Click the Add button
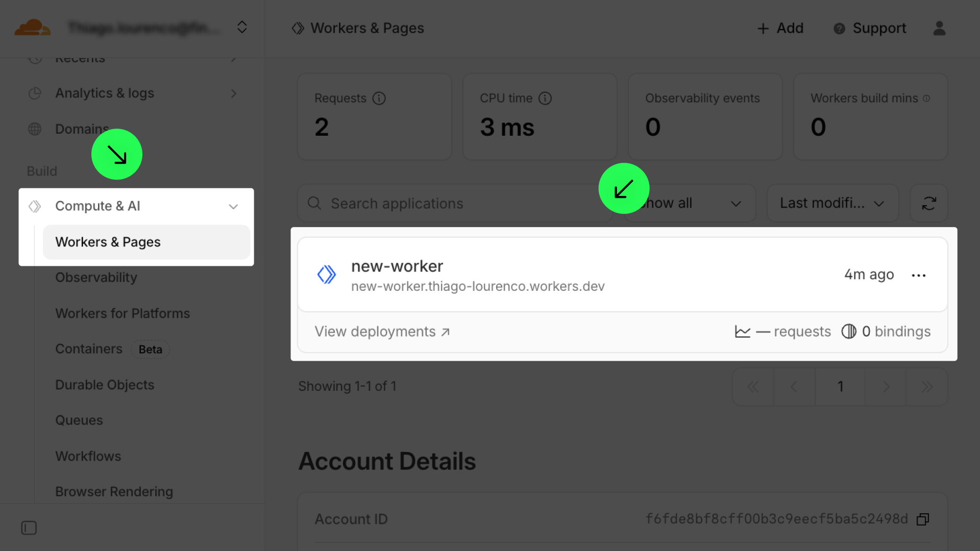 point(780,28)
